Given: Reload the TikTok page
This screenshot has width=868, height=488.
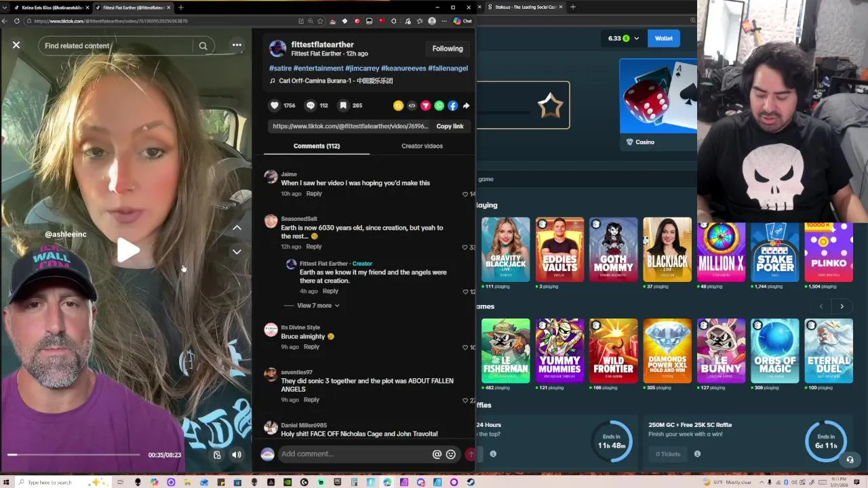Looking at the screenshot, I should click(17, 21).
